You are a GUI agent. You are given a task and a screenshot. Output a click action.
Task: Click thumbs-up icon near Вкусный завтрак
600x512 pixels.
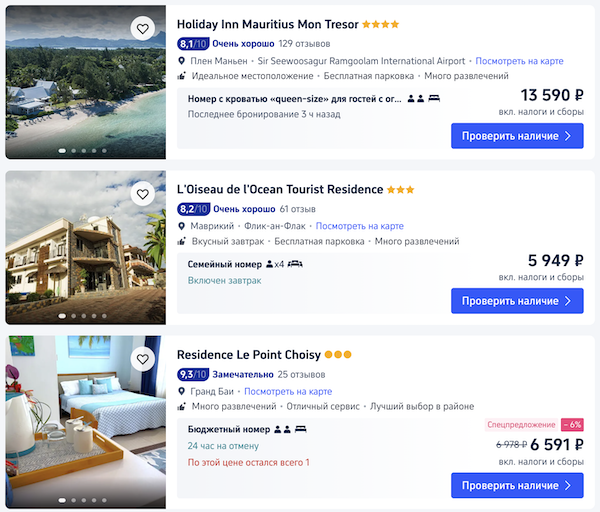point(182,241)
